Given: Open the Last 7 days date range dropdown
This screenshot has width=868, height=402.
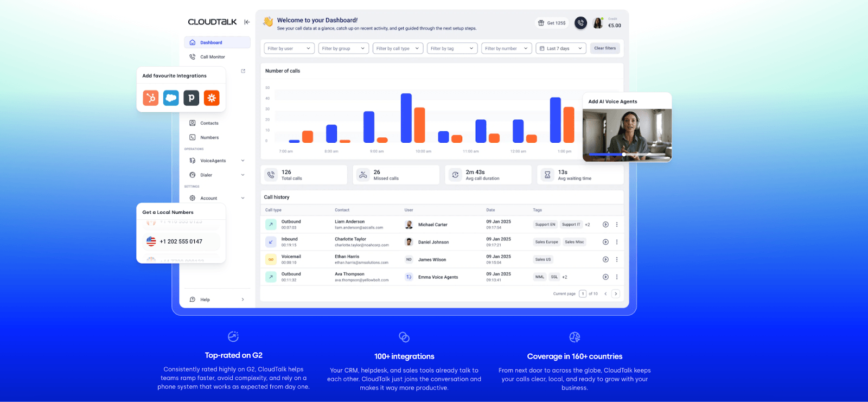Looking at the screenshot, I should (561, 48).
